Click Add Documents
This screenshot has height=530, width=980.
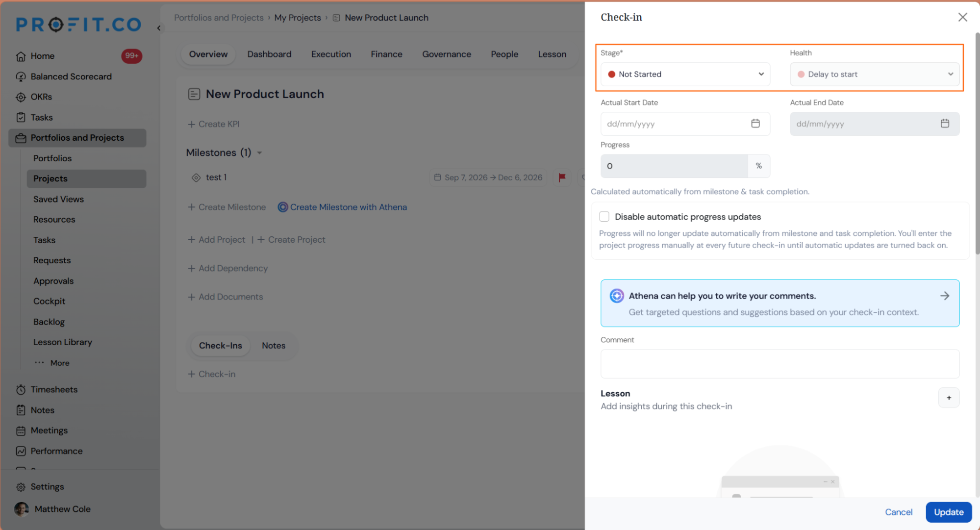pos(226,297)
